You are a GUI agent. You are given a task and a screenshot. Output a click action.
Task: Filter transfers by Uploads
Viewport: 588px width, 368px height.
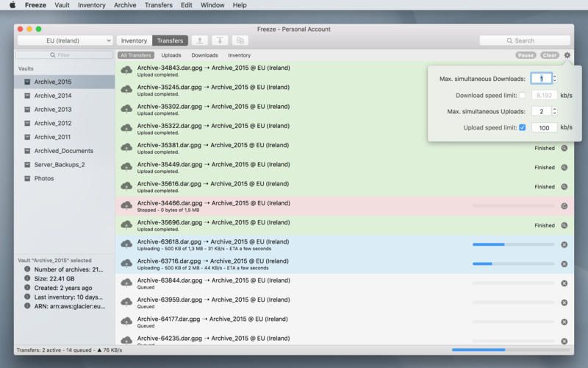pyautogui.click(x=171, y=55)
